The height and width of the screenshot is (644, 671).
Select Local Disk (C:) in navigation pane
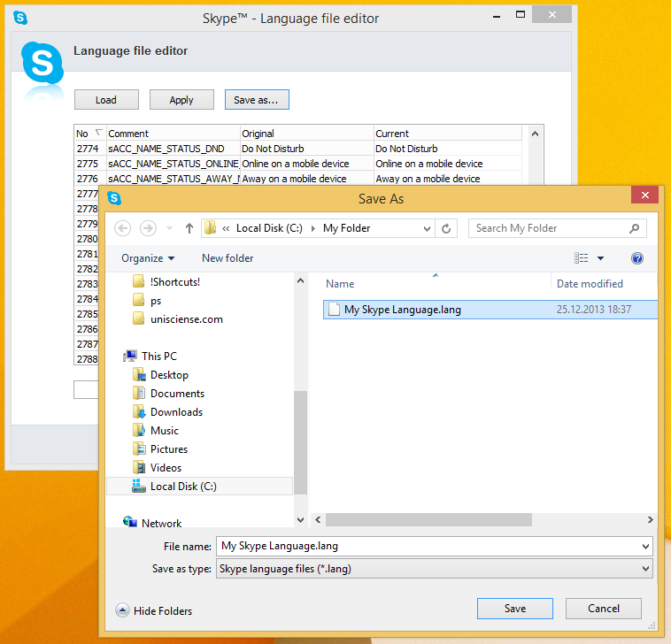click(199, 487)
